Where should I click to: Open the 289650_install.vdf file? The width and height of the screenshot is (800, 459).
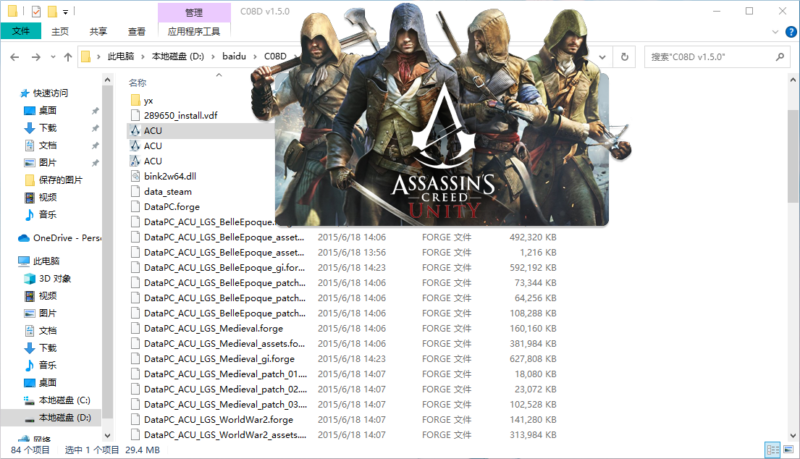point(180,116)
